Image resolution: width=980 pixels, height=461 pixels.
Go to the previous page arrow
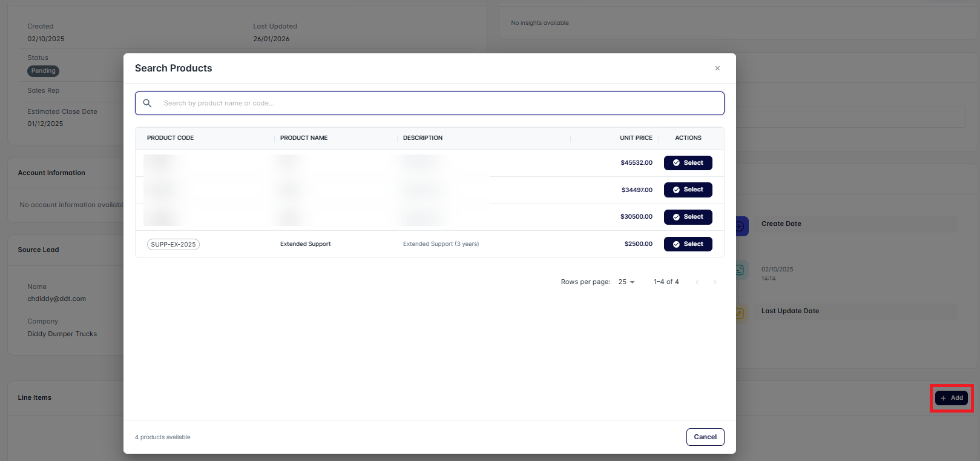[697, 282]
